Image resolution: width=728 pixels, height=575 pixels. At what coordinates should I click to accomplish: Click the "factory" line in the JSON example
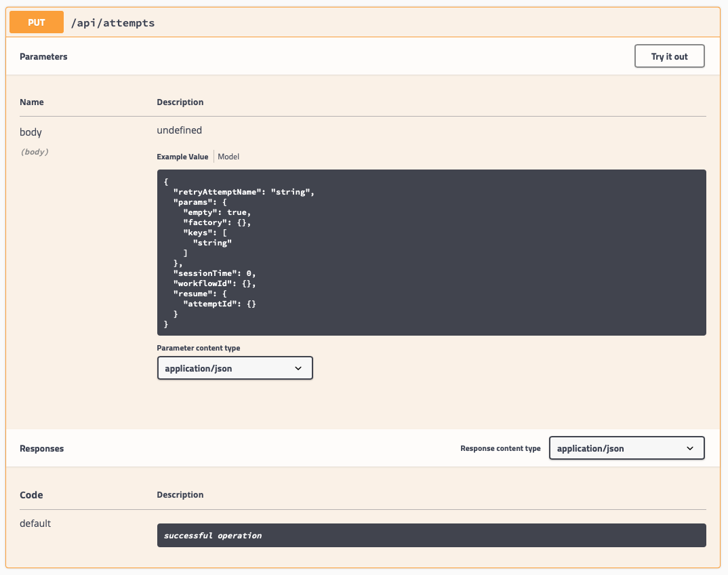pos(217,222)
